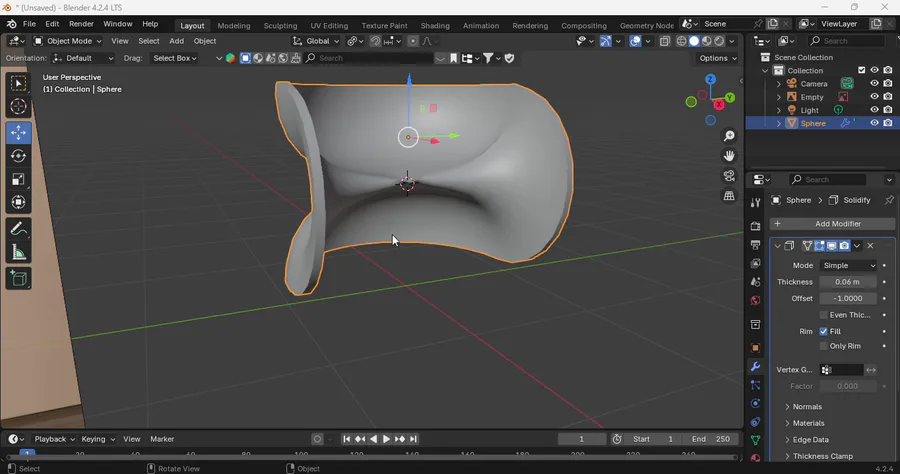900x474 pixels.
Task: Switch to the Modeling workspace tab
Action: [x=234, y=25]
